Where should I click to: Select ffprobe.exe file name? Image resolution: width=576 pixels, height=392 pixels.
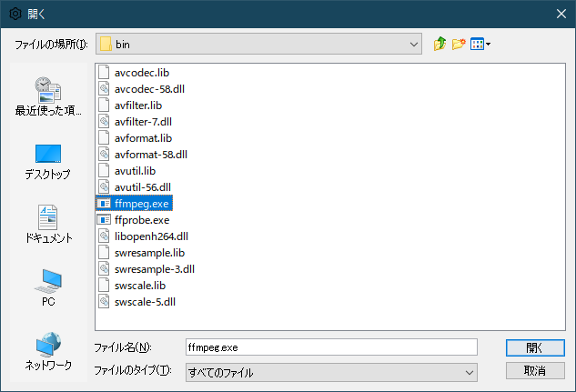pos(142,220)
